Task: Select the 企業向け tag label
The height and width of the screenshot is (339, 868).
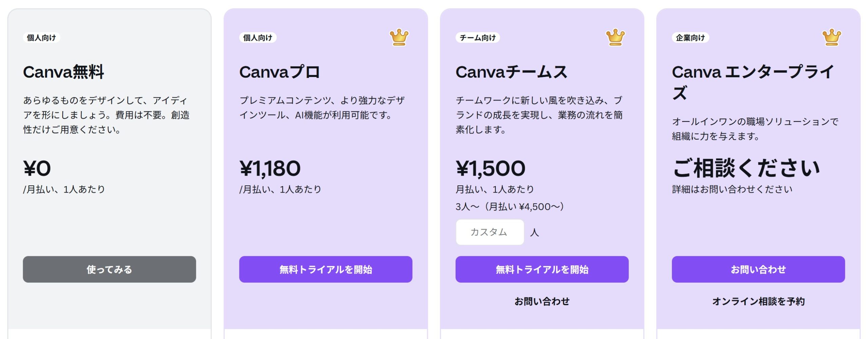Action: (690, 38)
